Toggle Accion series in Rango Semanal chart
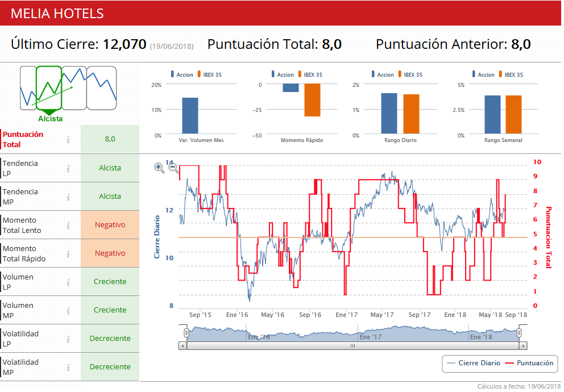The height and width of the screenshot is (392, 564). [x=483, y=74]
